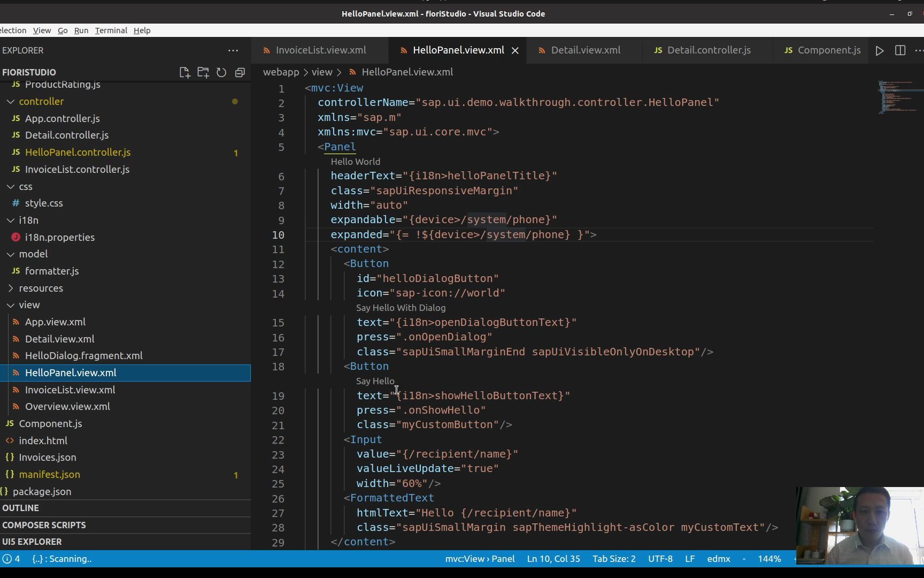Open the Terminal menu
The width and height of the screenshot is (924, 578).
[x=111, y=31]
